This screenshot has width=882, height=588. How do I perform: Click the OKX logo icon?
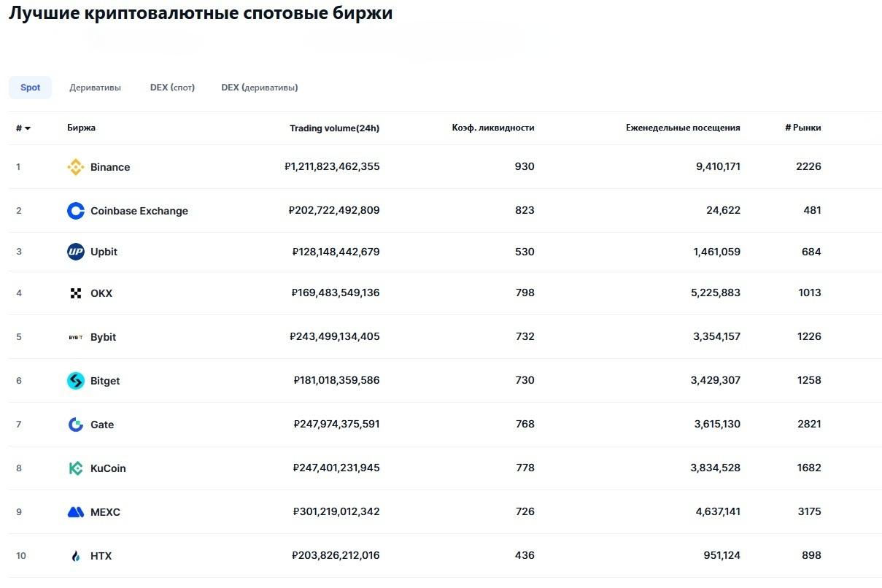(75, 293)
